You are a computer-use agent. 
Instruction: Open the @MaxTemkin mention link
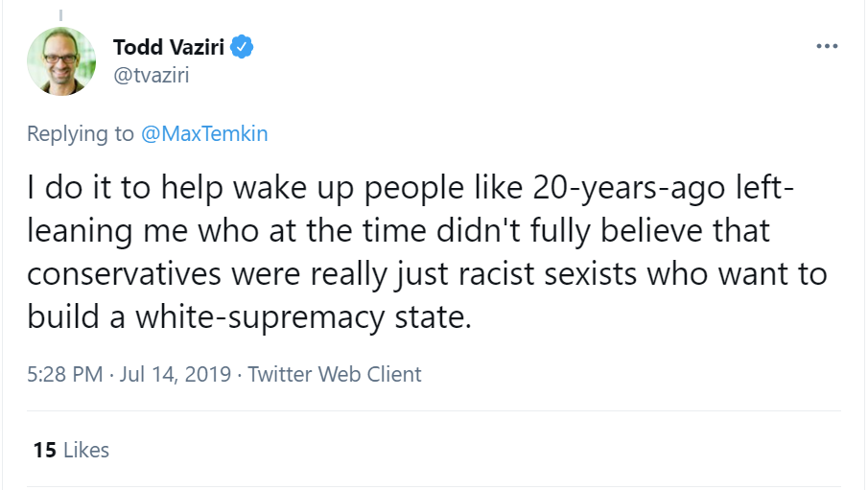204,133
